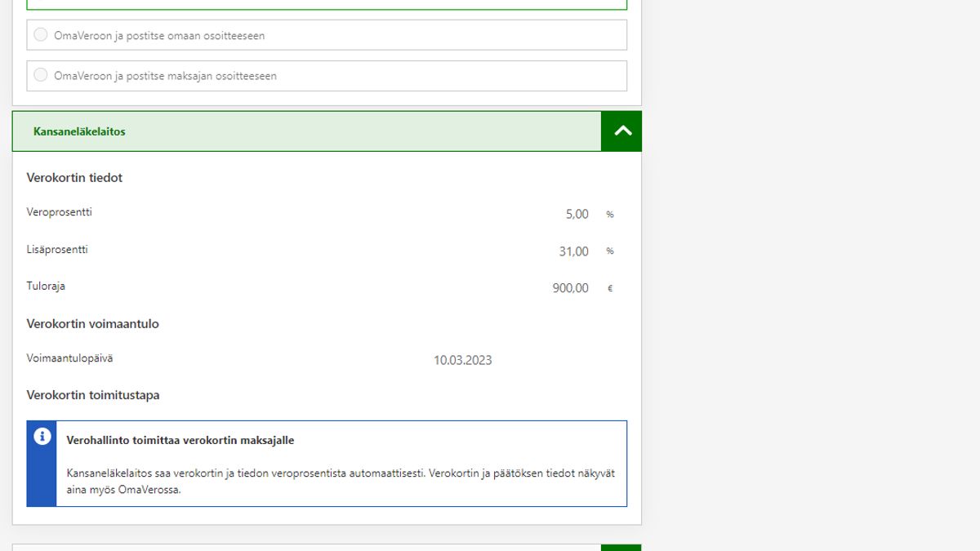The width and height of the screenshot is (980, 551).
Task: Select "OmaVeroon ja postitse omaan osoitteeseen" radio option
Action: point(41,35)
